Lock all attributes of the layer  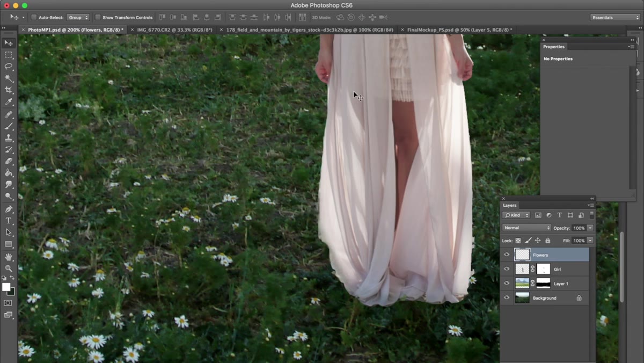548,241
